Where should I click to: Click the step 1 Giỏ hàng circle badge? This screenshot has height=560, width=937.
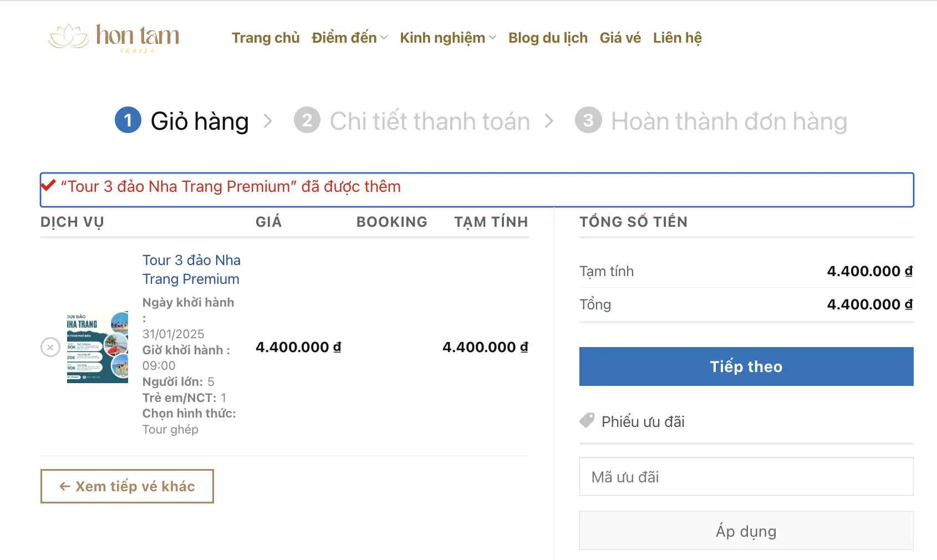[128, 120]
